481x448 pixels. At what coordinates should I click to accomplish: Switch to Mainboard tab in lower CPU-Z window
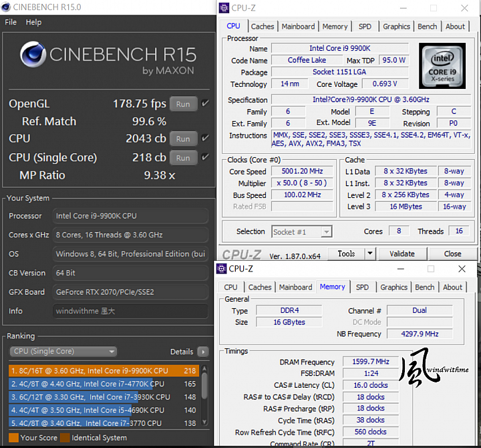(295, 287)
